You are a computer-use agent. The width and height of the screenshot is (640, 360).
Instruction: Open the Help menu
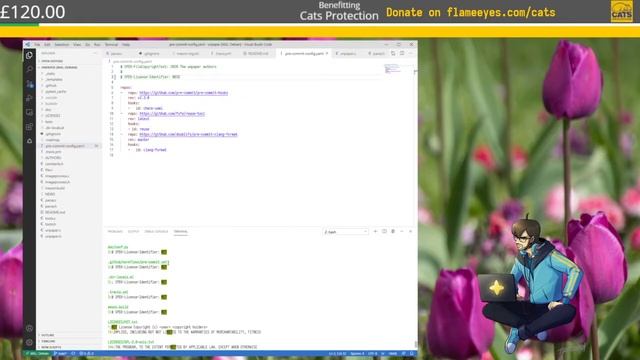pos(126,44)
